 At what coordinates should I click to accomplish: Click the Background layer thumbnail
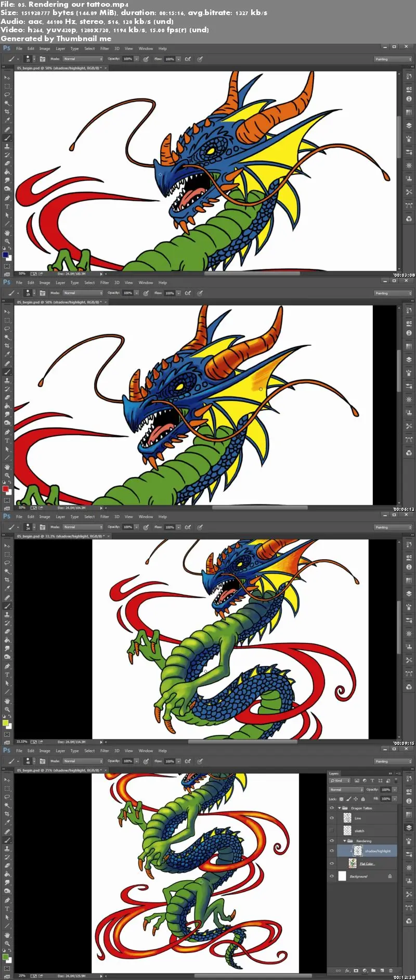(342, 876)
